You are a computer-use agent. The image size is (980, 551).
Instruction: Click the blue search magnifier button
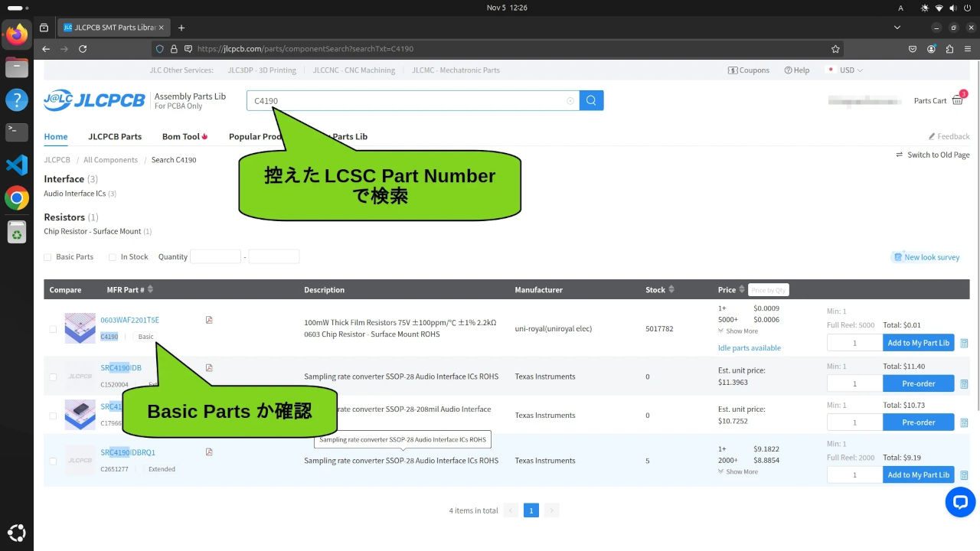point(591,100)
